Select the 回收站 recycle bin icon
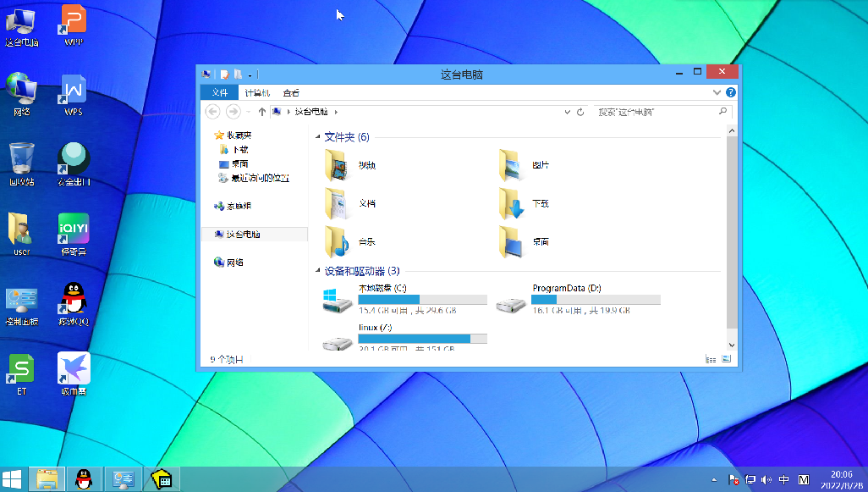Image resolution: width=868 pixels, height=492 pixels. 22,164
